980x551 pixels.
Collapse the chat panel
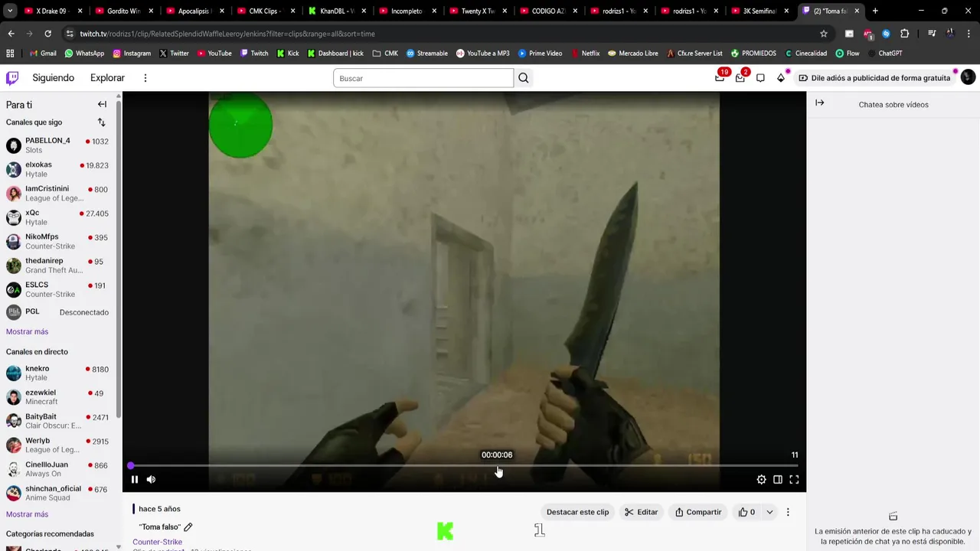point(819,103)
